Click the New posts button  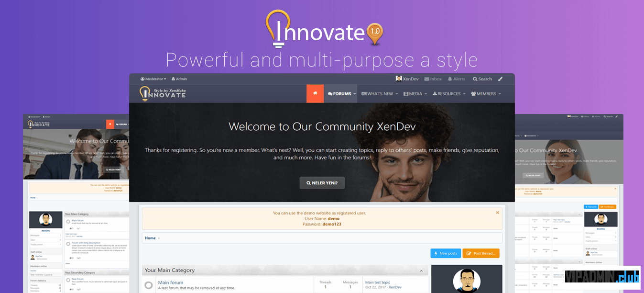point(445,253)
